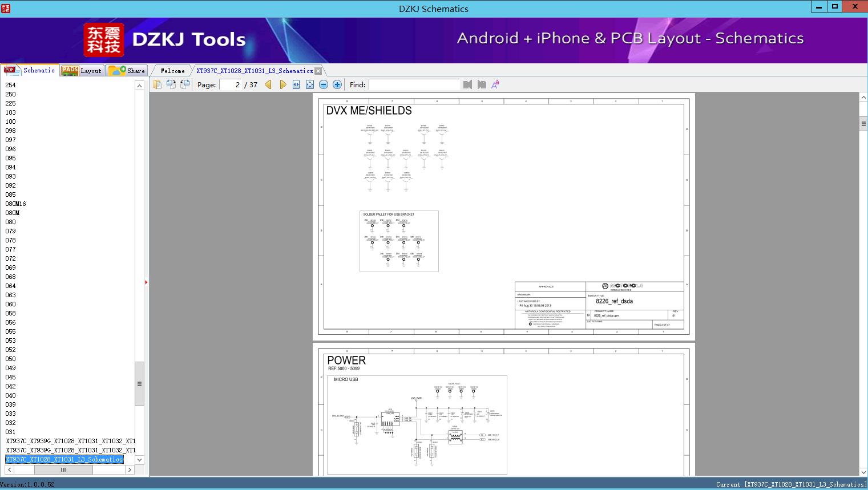Click the fit width icon
Image resolution: width=868 pixels, height=490 pixels.
(296, 84)
